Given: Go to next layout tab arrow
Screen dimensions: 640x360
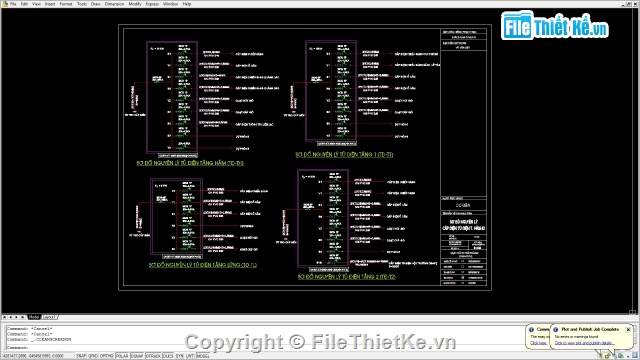Looking at the screenshot, I should point(16,317).
